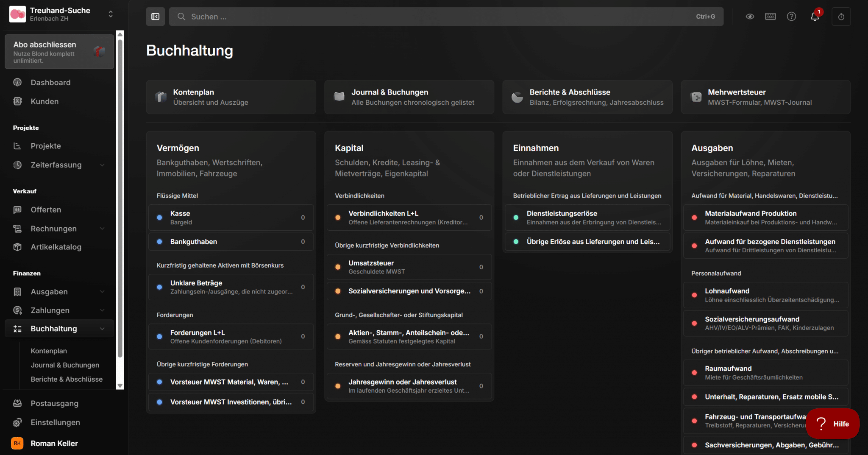Open the Treuhand-Suche workspace switcher
The height and width of the screenshot is (455, 868).
pos(111,14)
